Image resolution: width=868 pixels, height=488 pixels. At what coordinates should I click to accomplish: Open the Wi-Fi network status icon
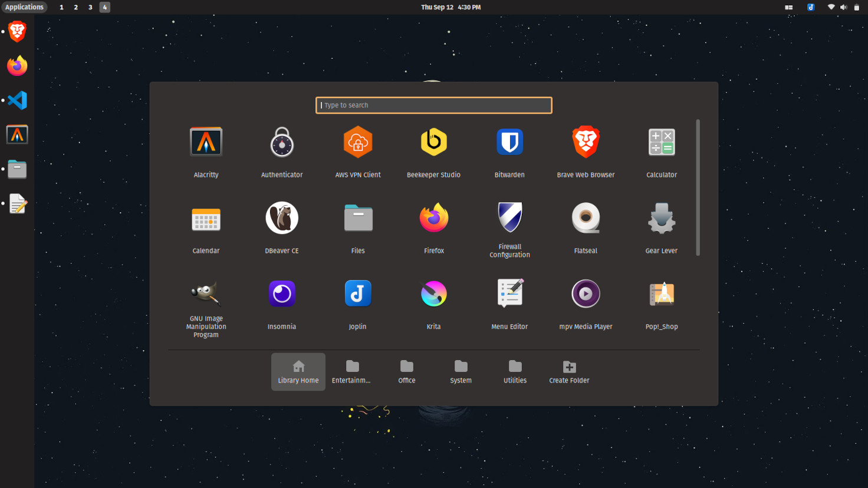coord(831,7)
